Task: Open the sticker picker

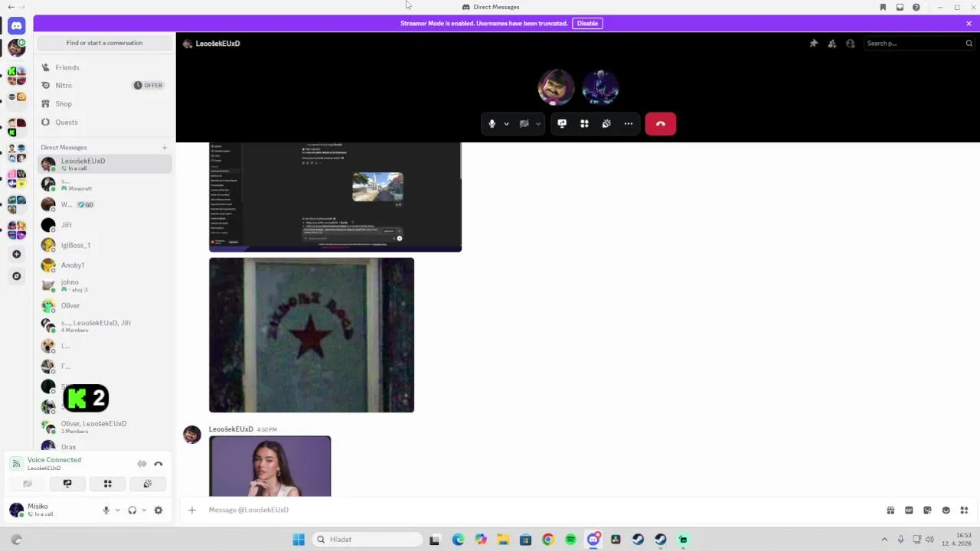Action: click(927, 510)
